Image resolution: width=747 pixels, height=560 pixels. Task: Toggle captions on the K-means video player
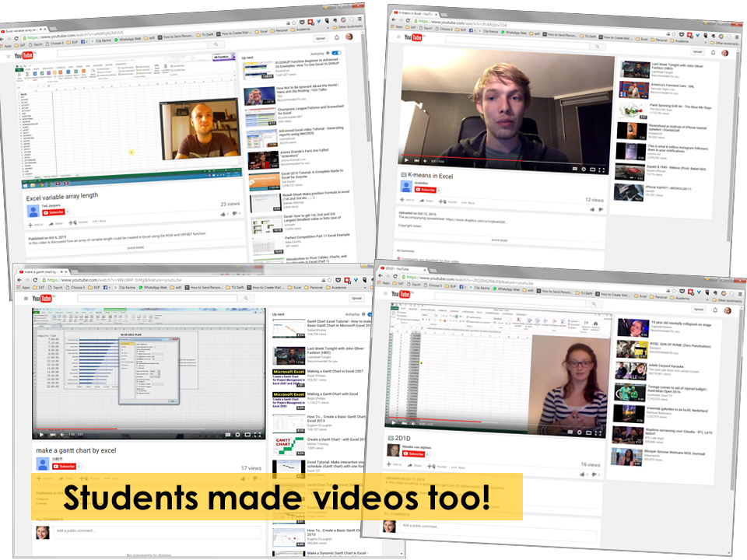point(573,169)
